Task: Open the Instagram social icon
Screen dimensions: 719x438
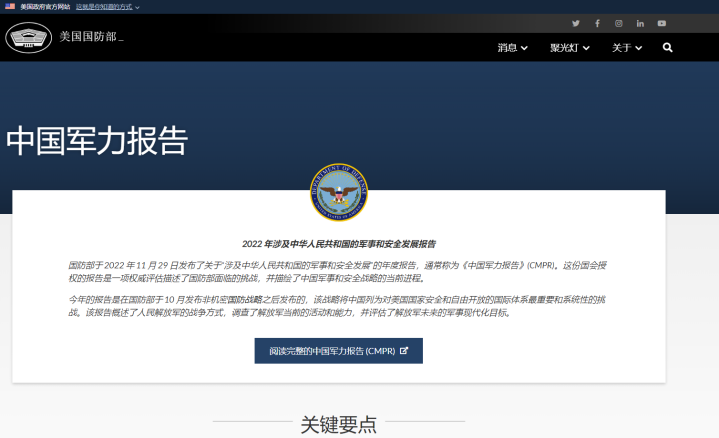Action: 619,23
